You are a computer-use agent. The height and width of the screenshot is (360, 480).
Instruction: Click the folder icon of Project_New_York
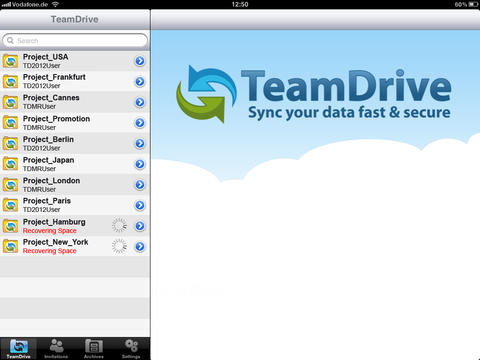[10, 247]
